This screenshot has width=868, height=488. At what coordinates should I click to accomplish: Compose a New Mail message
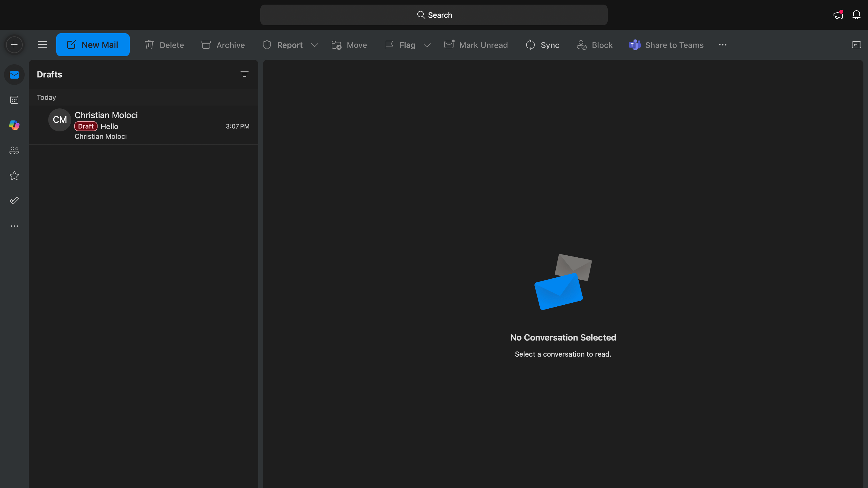pyautogui.click(x=93, y=45)
